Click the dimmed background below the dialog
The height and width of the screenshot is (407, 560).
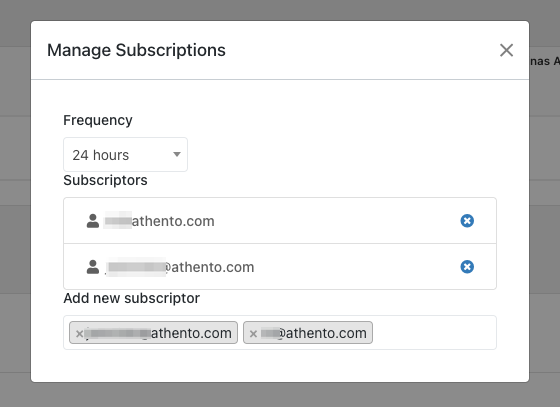pos(280,395)
